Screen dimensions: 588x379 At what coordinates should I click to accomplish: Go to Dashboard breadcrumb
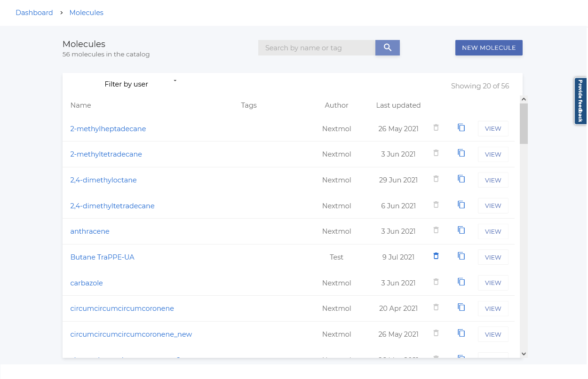click(x=34, y=13)
